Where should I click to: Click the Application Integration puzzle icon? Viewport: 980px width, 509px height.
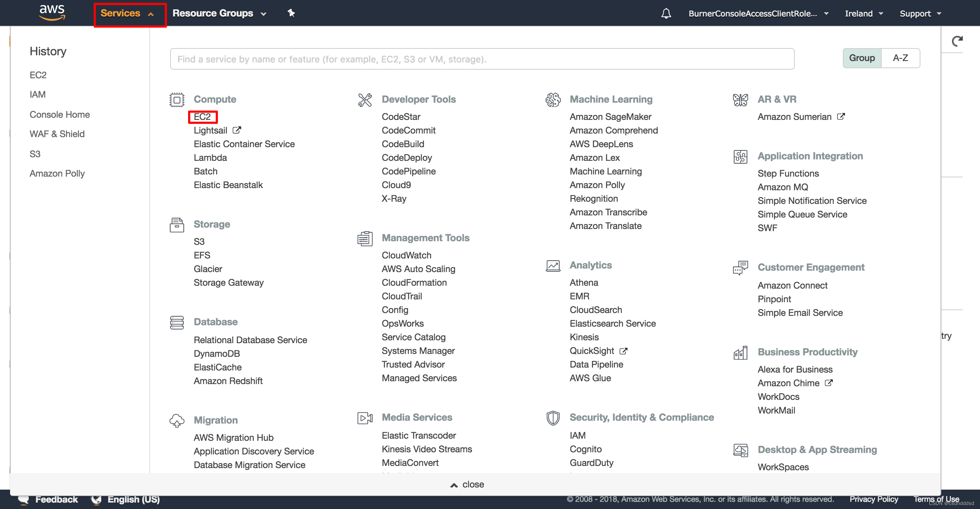tap(740, 157)
